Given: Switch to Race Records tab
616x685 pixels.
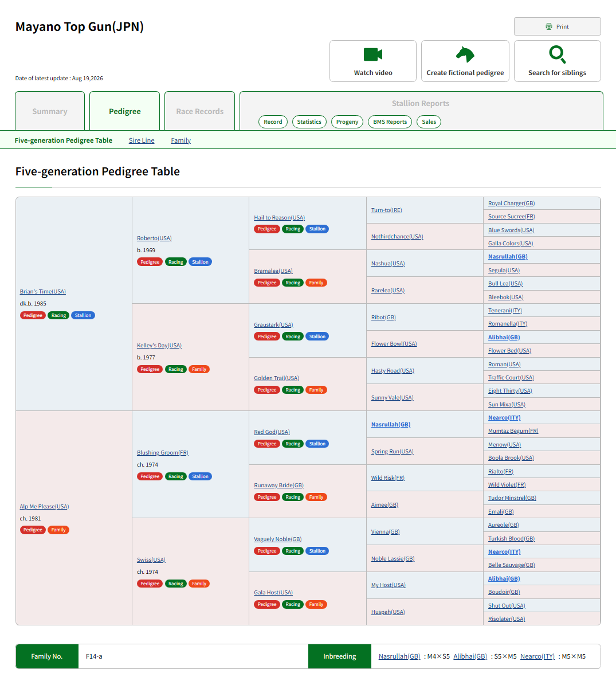Looking at the screenshot, I should coord(199,111).
